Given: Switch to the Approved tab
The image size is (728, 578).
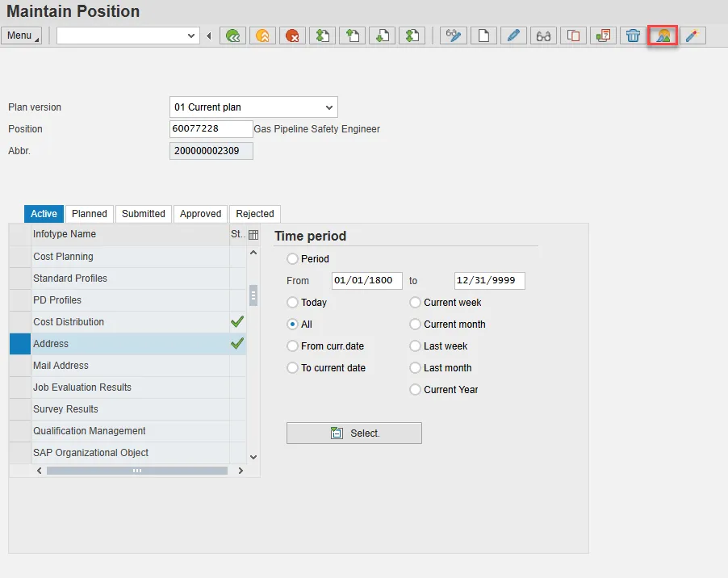Looking at the screenshot, I should (x=200, y=214).
